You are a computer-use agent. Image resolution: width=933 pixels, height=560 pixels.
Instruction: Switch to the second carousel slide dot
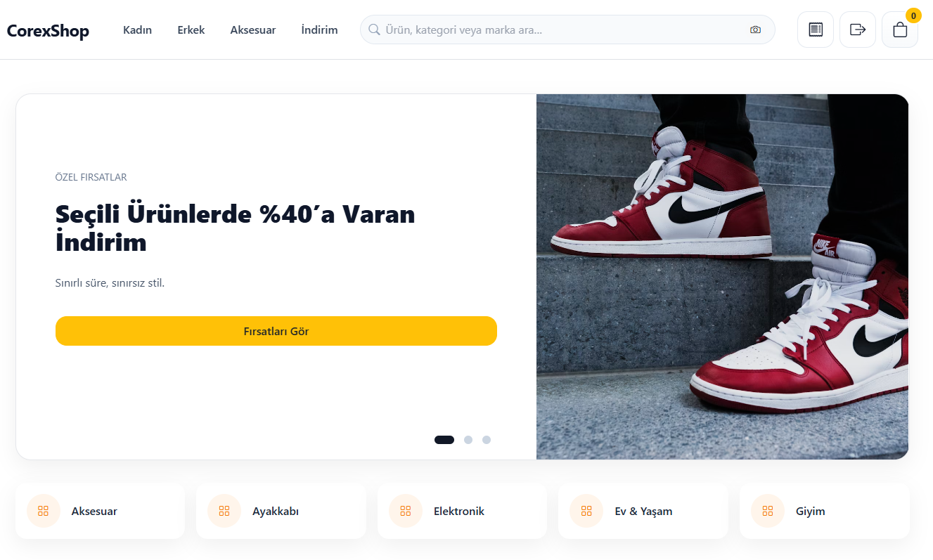point(468,440)
